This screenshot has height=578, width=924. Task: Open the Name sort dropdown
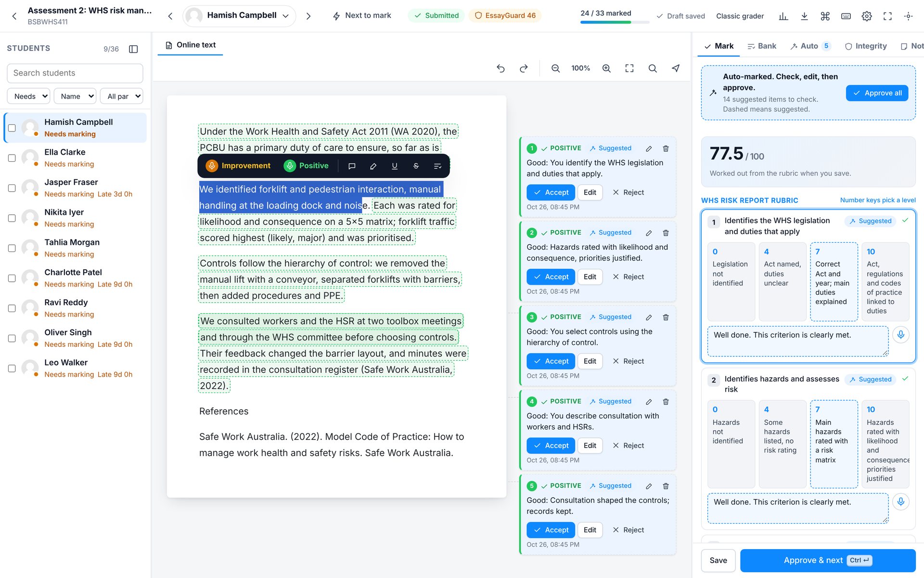coord(75,96)
